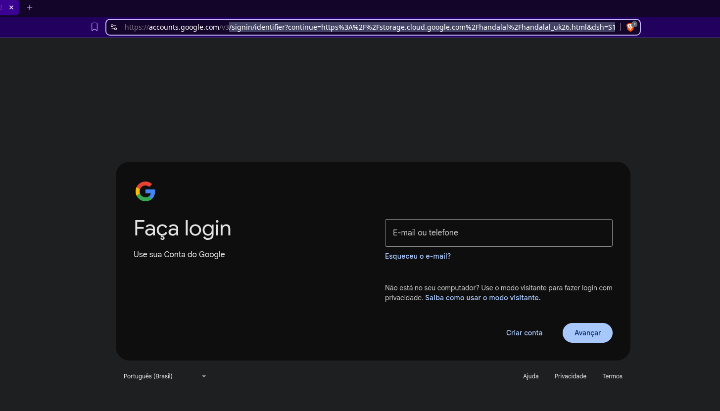720x411 pixels.
Task: Open Saiba como usar o modo visitante link
Action: [482, 297]
